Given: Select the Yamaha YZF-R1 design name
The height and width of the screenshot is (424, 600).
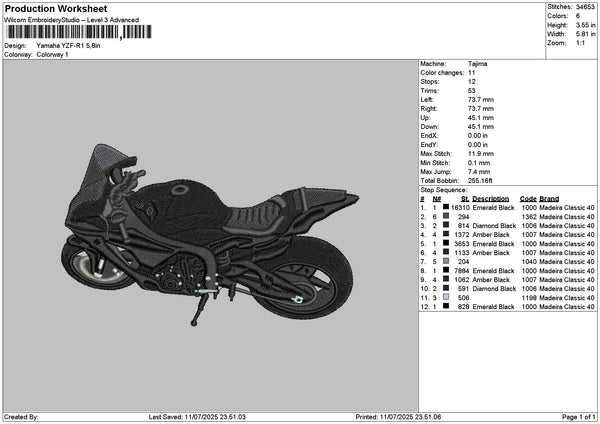Looking at the screenshot, I should coord(69,46).
